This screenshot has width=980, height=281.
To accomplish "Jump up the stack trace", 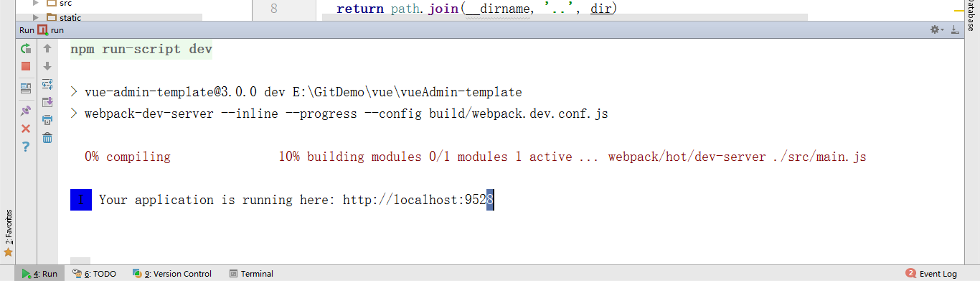I will (47, 48).
